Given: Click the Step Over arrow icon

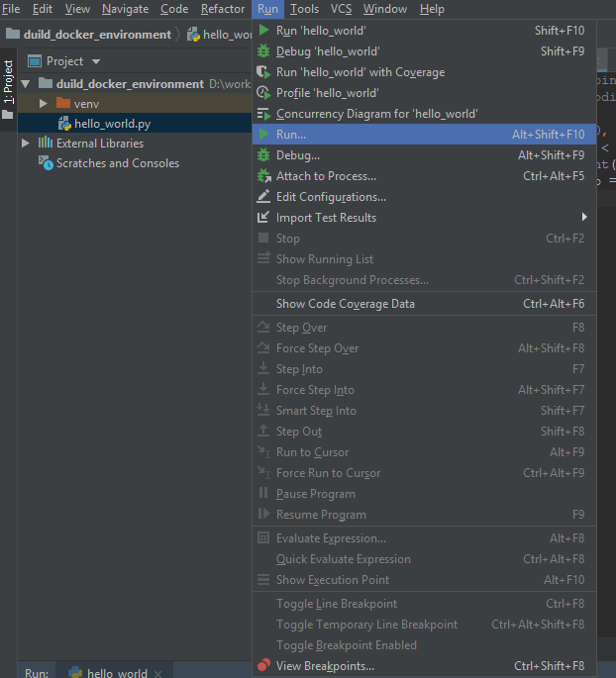Looking at the screenshot, I should (263, 328).
